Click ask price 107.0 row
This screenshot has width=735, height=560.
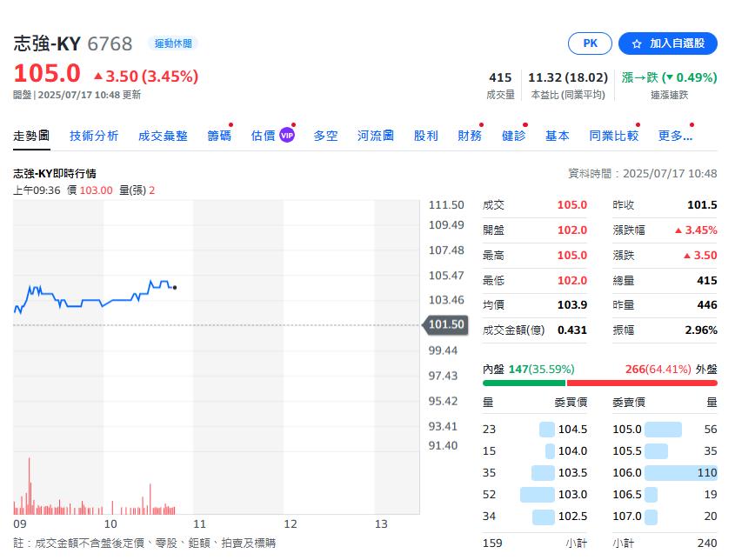tap(665, 516)
